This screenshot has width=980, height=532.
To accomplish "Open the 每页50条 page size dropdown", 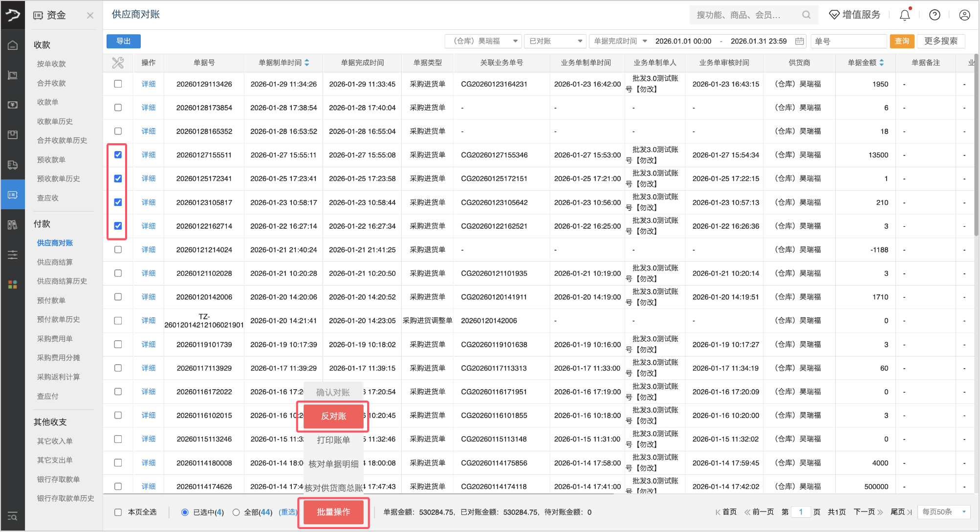I will [943, 512].
